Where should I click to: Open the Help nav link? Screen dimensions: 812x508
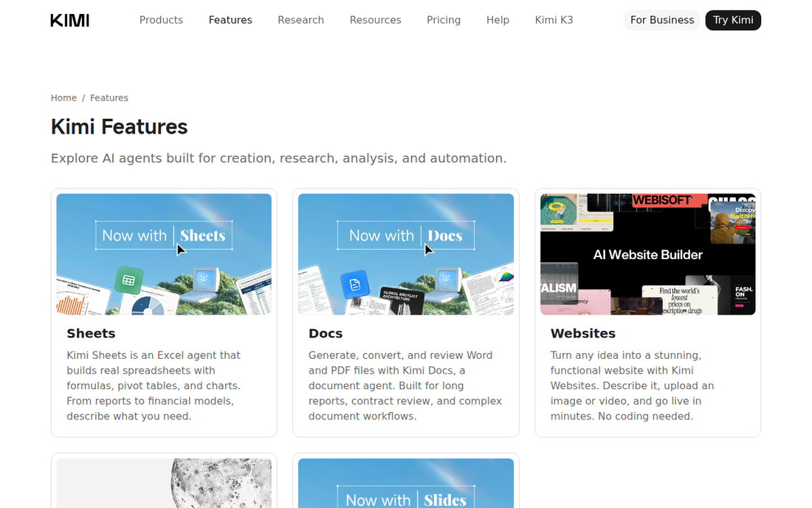[498, 20]
